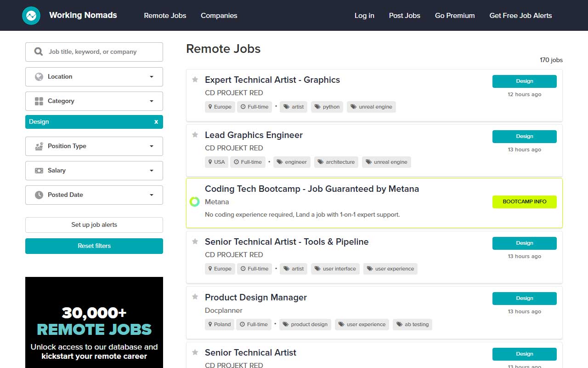Image resolution: width=588 pixels, height=368 pixels.
Task: Click the Working Nomads logo icon
Action: (32, 16)
